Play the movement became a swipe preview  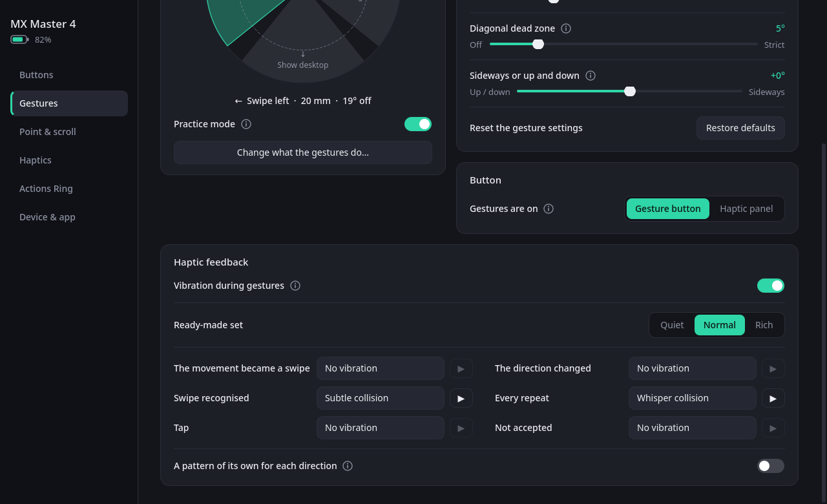(x=461, y=368)
